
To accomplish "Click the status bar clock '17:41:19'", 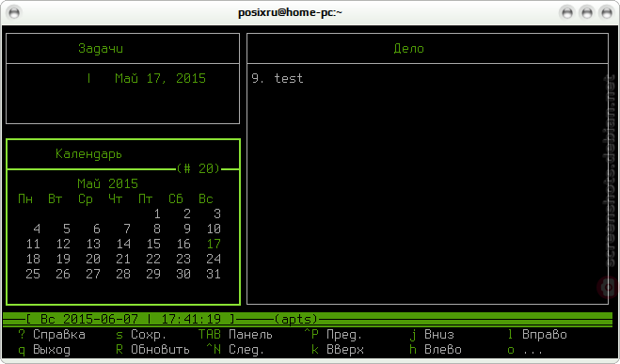I will pos(191,319).
